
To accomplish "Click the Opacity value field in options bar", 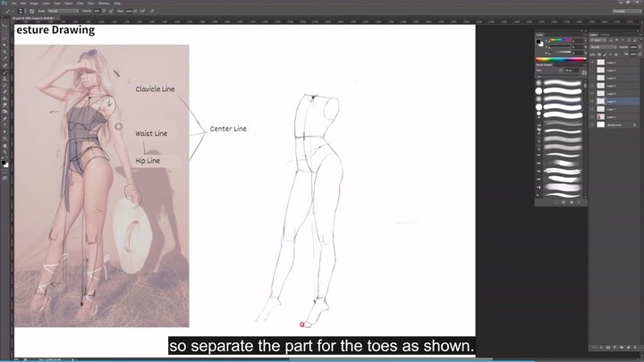I will pyautogui.click(x=97, y=11).
